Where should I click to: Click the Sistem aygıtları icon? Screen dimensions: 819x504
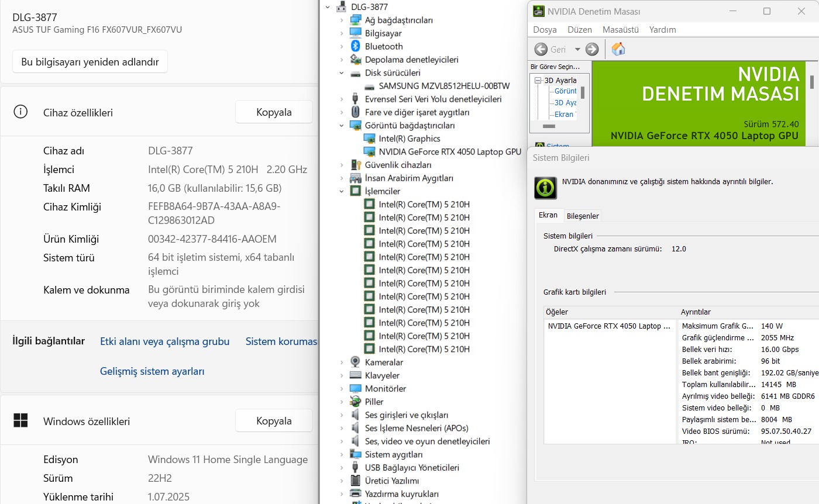click(356, 454)
